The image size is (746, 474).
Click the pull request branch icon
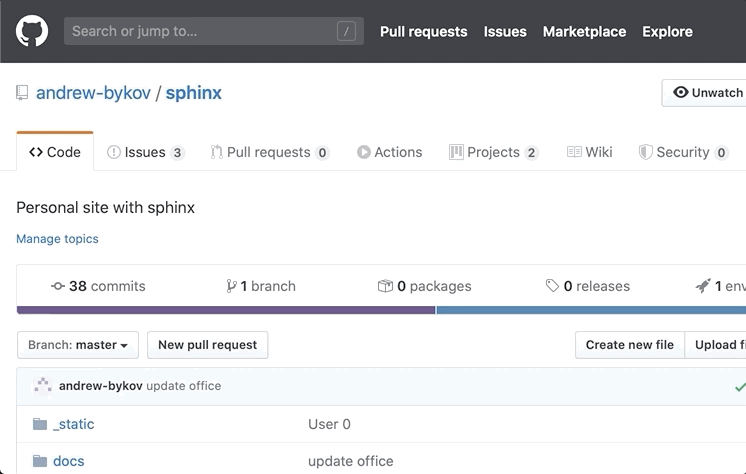[216, 152]
